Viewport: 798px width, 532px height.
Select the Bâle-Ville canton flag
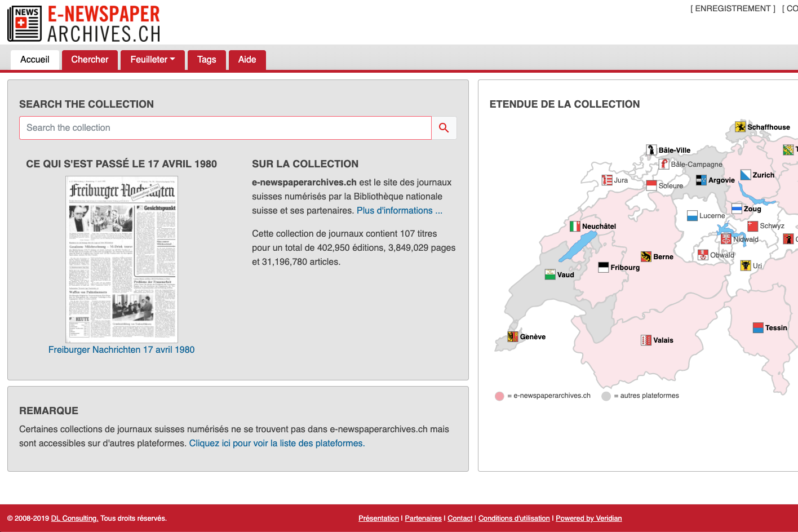click(x=651, y=150)
